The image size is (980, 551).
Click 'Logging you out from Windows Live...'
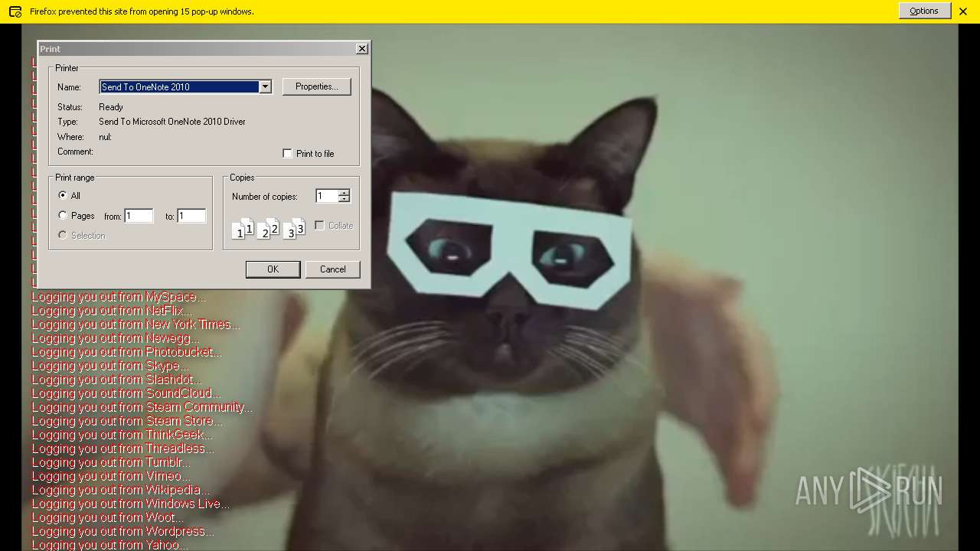pyautogui.click(x=130, y=504)
